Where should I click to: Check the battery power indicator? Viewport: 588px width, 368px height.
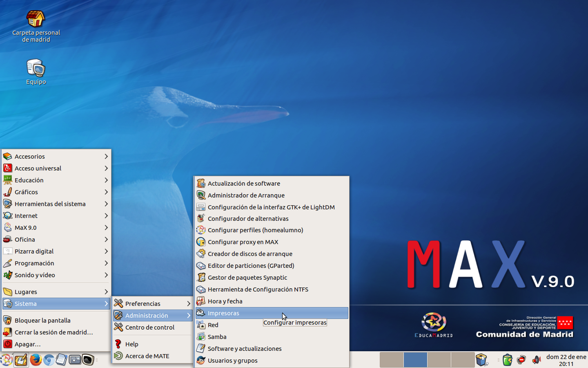508,360
